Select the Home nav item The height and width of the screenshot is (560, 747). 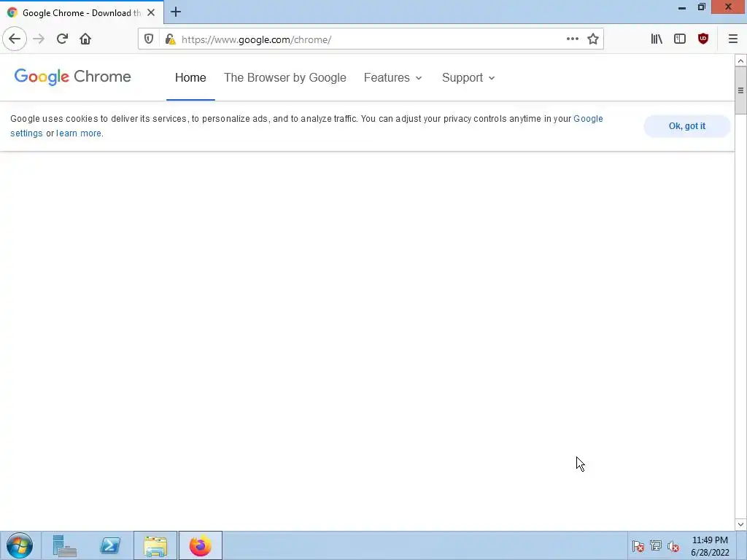point(190,77)
